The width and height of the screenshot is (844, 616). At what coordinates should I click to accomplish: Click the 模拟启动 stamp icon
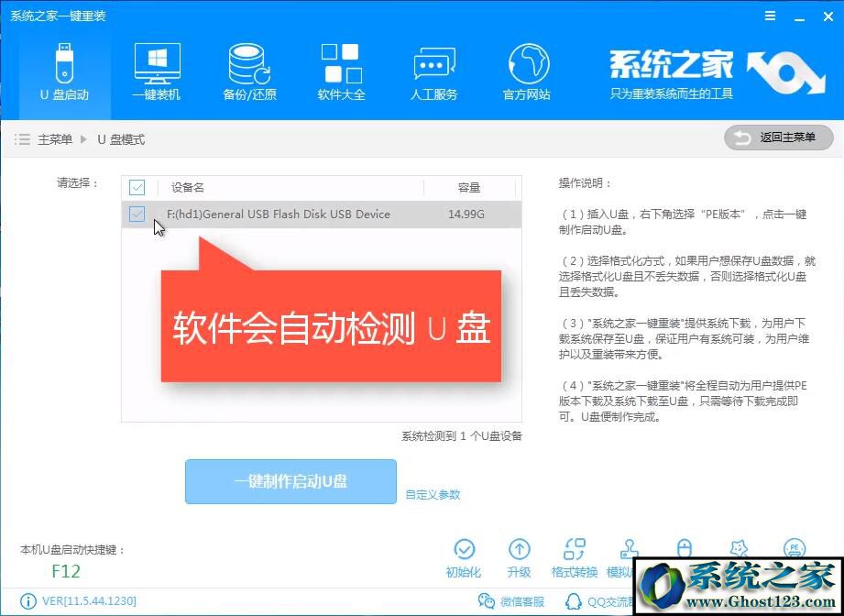point(629,549)
